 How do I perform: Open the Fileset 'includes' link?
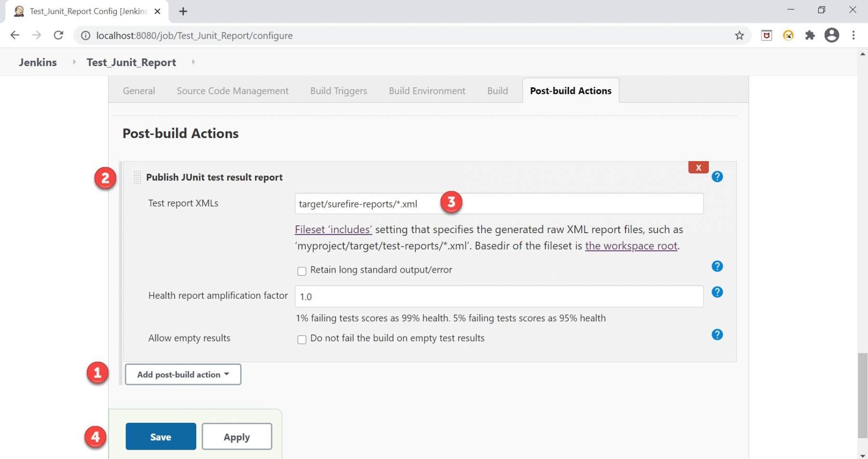[333, 229]
